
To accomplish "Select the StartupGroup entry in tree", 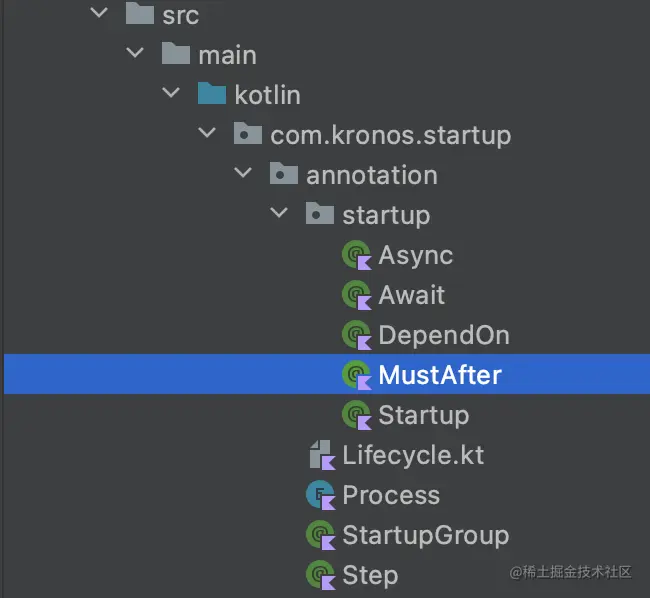I will (x=425, y=535).
